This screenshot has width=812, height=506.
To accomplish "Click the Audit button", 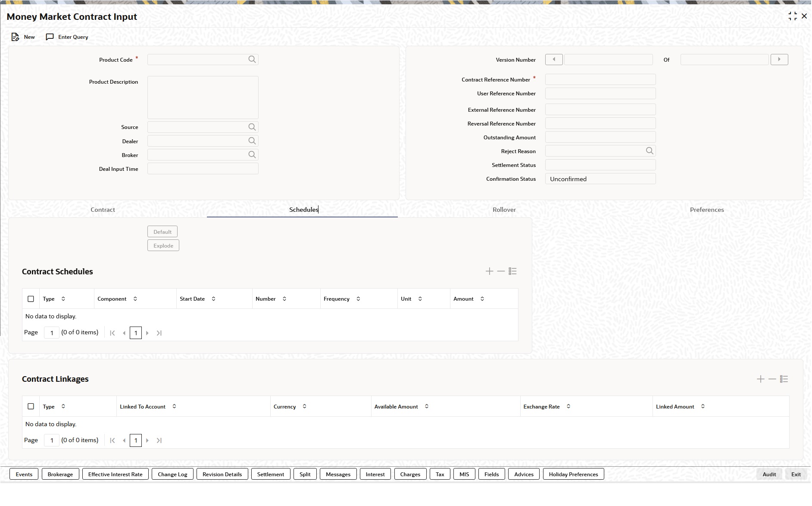I will 769,474.
